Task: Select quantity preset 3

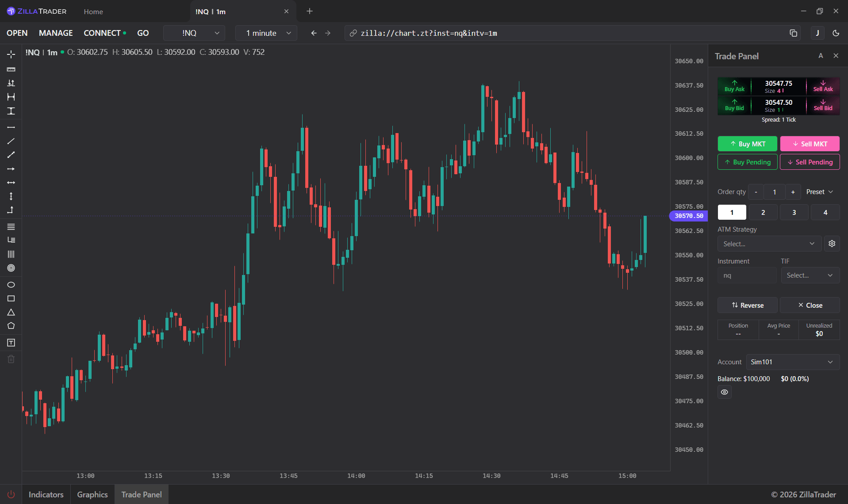Action: pyautogui.click(x=794, y=212)
